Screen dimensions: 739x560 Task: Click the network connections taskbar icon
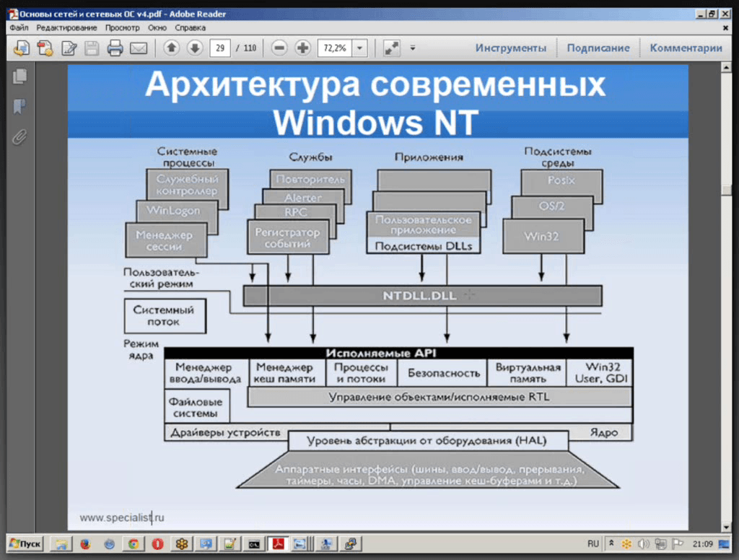pyautogui.click(x=350, y=544)
